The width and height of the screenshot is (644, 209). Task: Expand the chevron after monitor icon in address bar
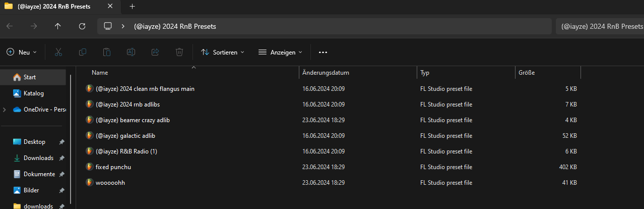click(123, 26)
